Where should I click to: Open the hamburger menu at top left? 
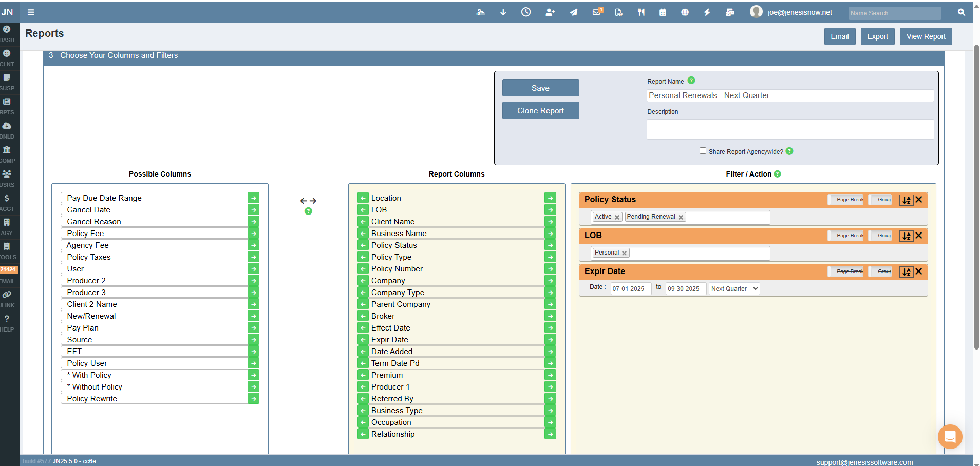click(31, 12)
